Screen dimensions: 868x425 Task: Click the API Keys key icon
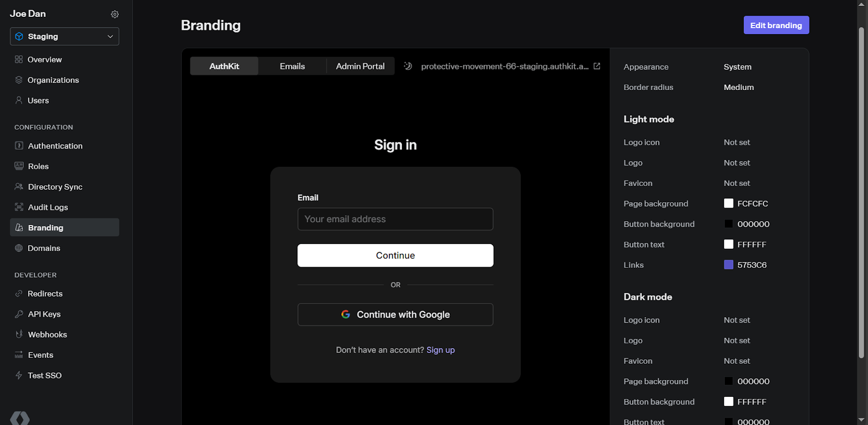coord(19,314)
